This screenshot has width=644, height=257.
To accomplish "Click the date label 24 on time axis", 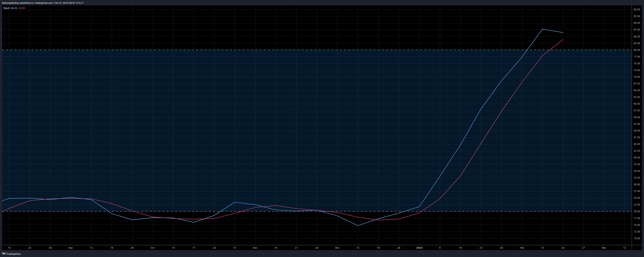I will click(x=214, y=248).
